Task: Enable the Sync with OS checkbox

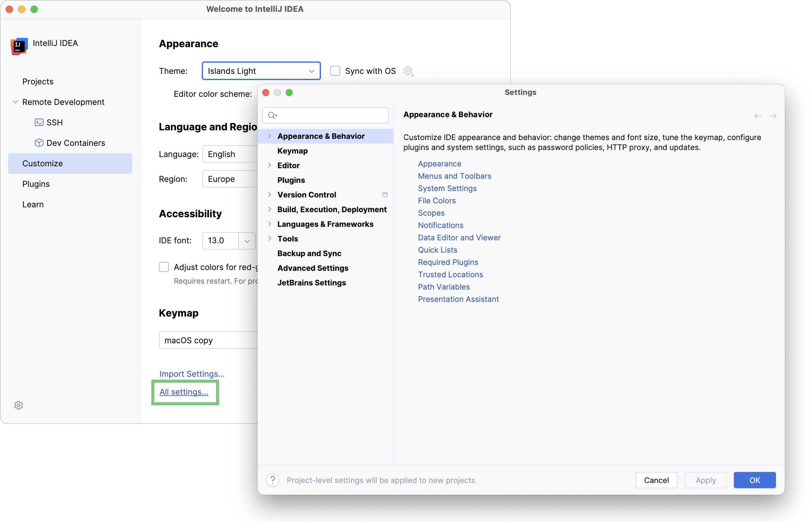Action: click(x=335, y=71)
